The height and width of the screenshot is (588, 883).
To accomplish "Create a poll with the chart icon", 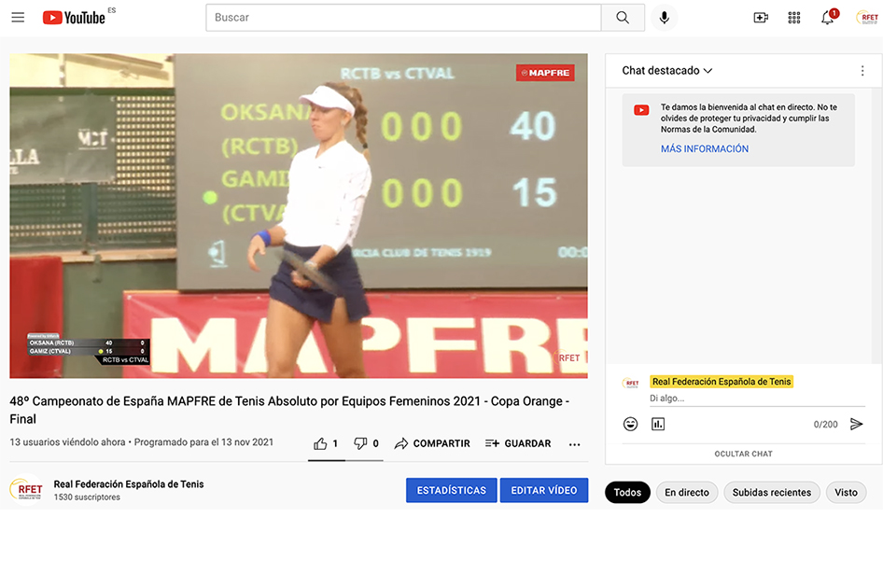I will (658, 424).
